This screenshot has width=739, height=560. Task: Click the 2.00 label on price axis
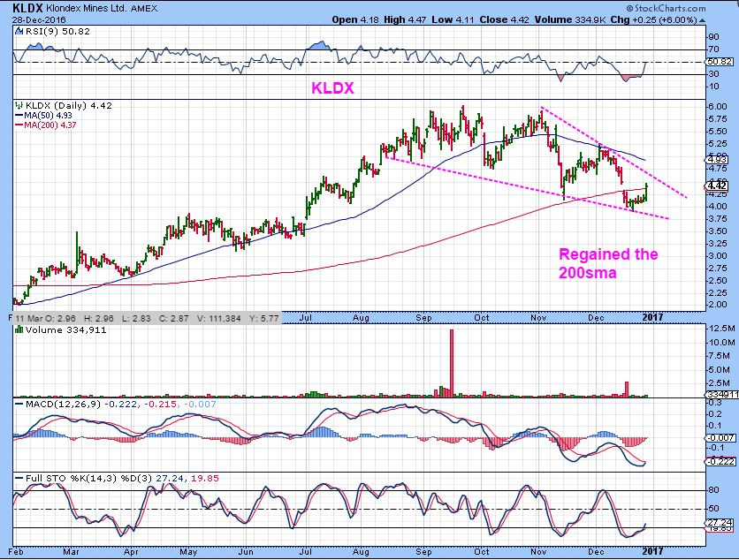(x=717, y=305)
